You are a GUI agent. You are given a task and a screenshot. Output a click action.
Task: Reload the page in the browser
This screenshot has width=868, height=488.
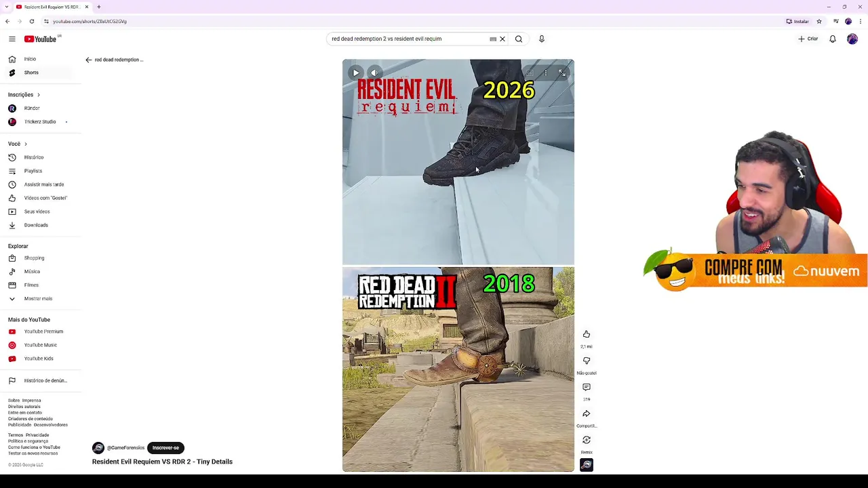click(31, 21)
